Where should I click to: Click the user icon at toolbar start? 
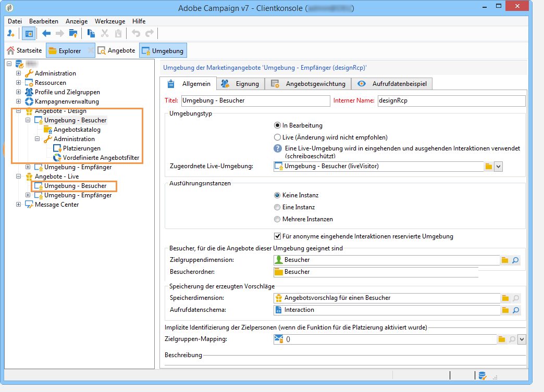tap(11, 33)
